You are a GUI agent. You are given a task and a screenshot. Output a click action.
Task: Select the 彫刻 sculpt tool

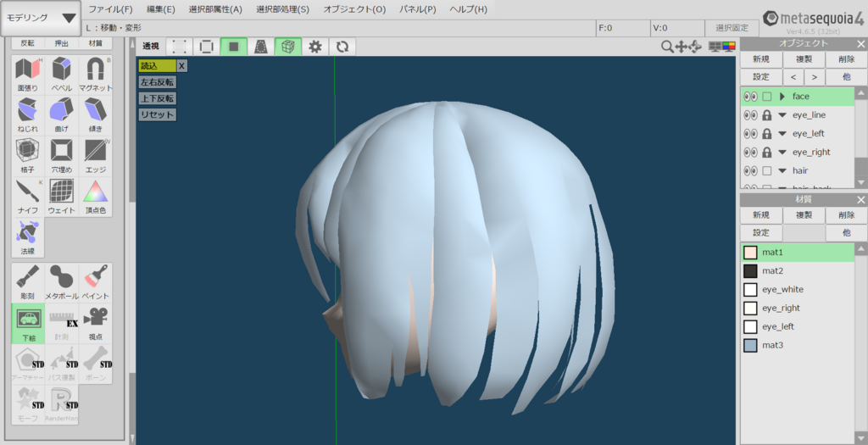click(x=27, y=282)
